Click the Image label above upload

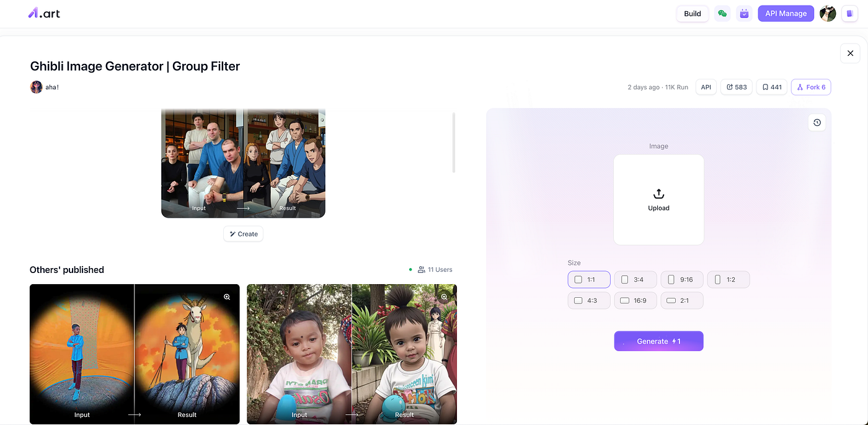(x=658, y=146)
